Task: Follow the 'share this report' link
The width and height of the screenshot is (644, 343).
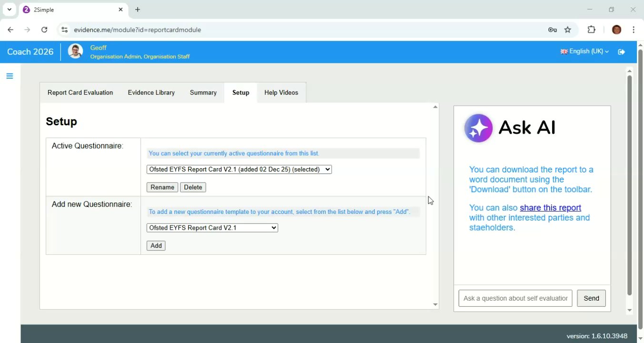Action: click(x=551, y=208)
